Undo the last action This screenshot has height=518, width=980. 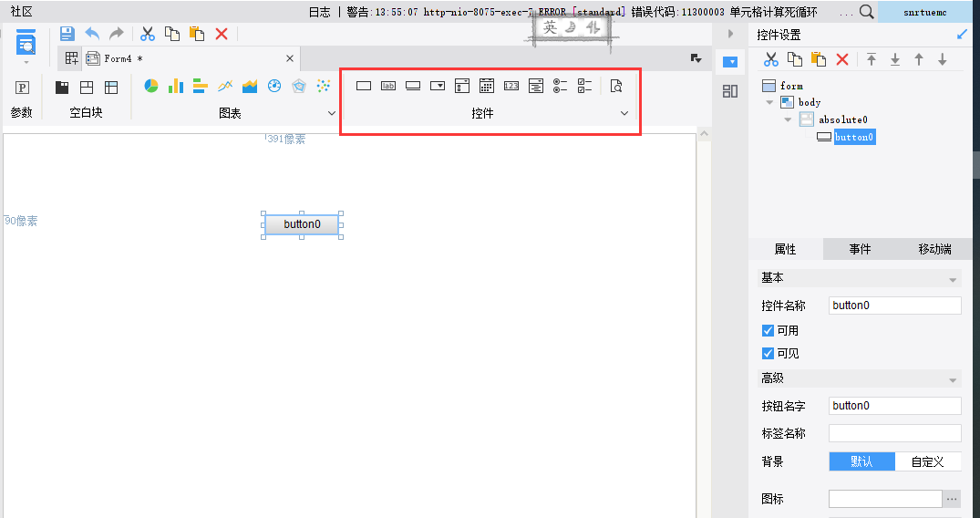[x=92, y=34]
